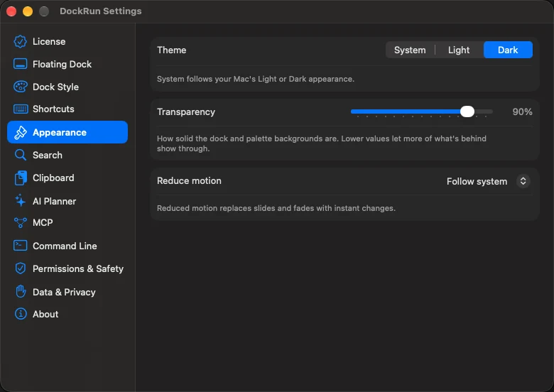
Task: Click the Shortcuts keyboard icon
Action: 21,109
